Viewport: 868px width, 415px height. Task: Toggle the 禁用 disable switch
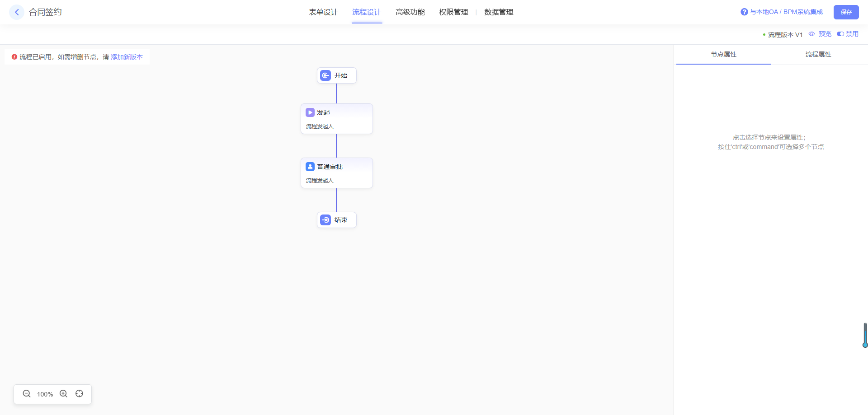point(840,34)
